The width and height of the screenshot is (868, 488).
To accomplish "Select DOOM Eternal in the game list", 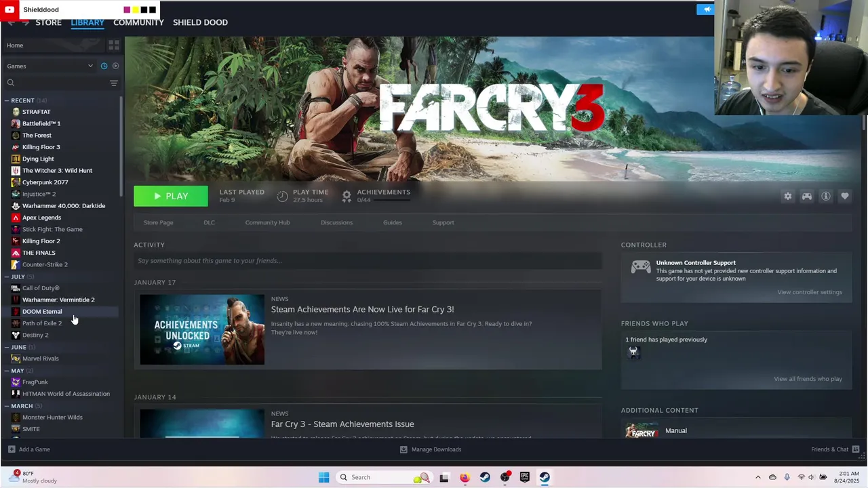I will pos(42,312).
